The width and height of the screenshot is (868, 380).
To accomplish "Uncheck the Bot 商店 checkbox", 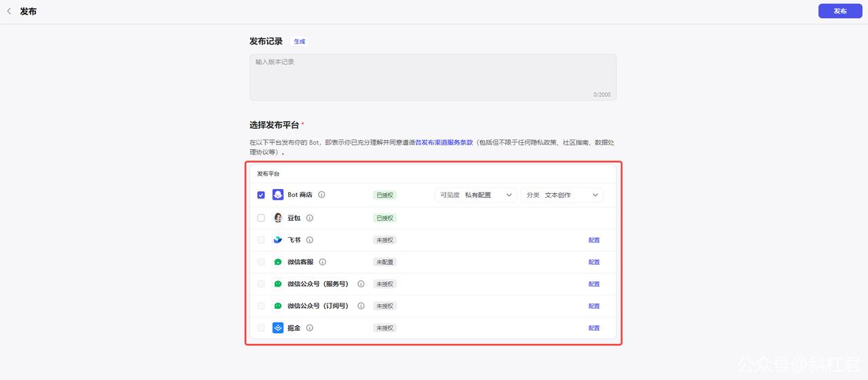I will [261, 195].
